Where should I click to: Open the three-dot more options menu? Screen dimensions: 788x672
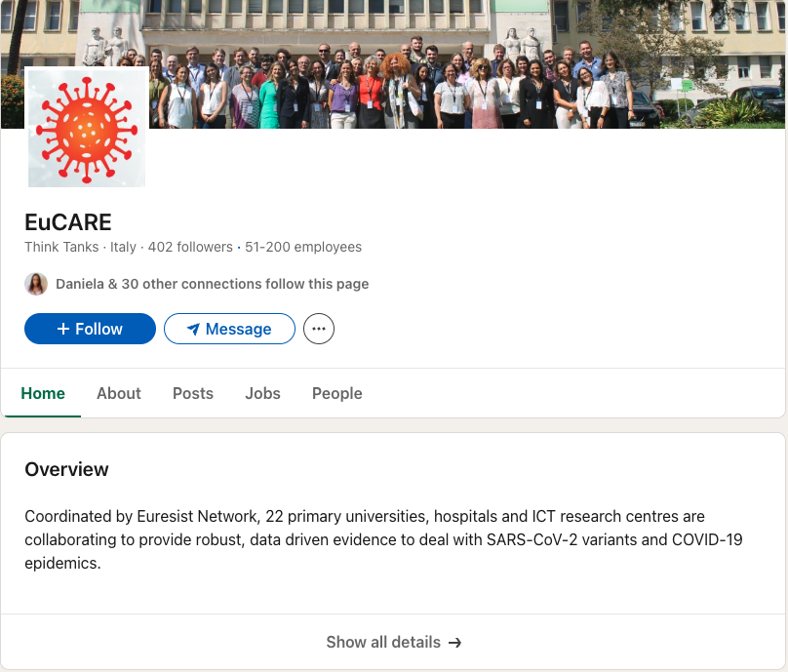pyautogui.click(x=319, y=329)
